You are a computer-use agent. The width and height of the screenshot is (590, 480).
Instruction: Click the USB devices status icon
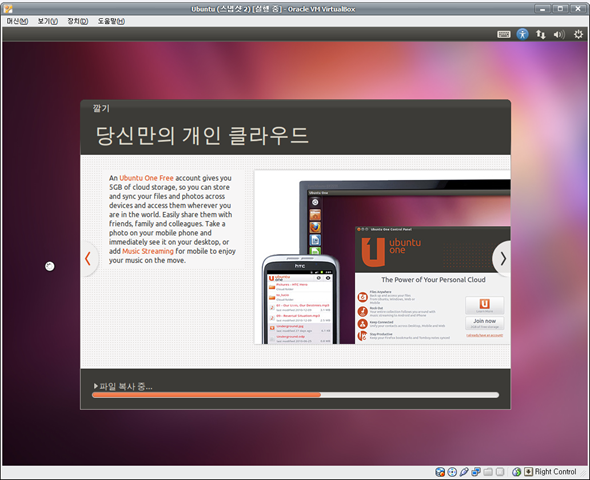pyautogui.click(x=464, y=472)
